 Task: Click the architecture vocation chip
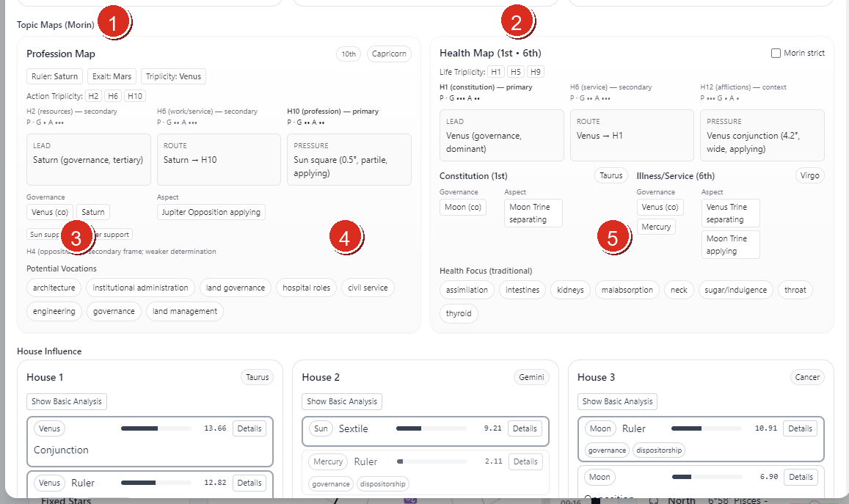pos(54,288)
